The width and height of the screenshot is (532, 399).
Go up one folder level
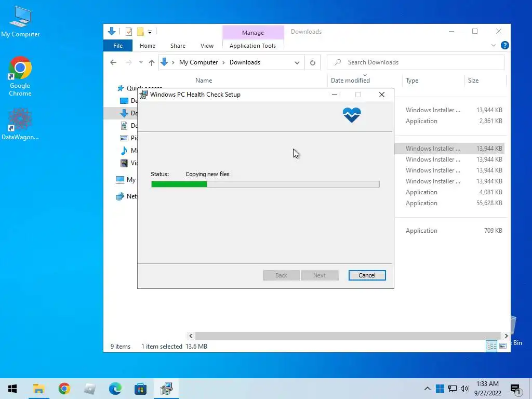152,62
